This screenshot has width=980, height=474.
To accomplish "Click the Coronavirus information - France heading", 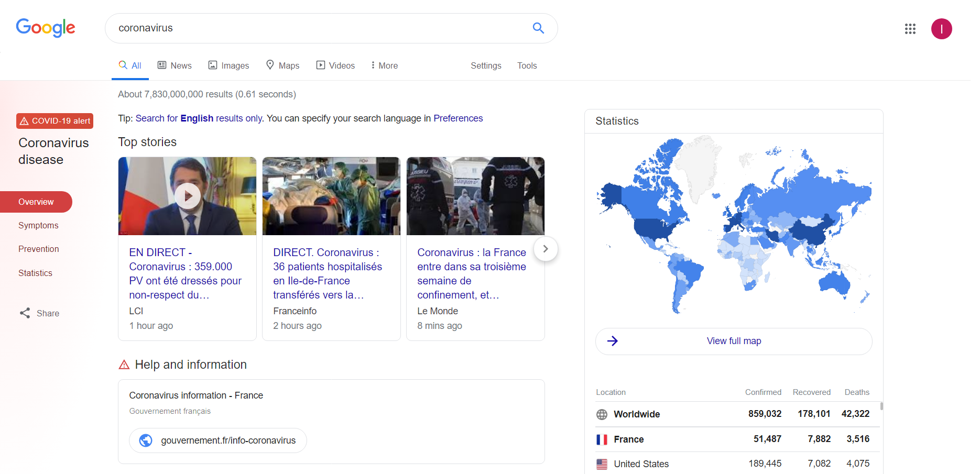I will pyautogui.click(x=196, y=395).
